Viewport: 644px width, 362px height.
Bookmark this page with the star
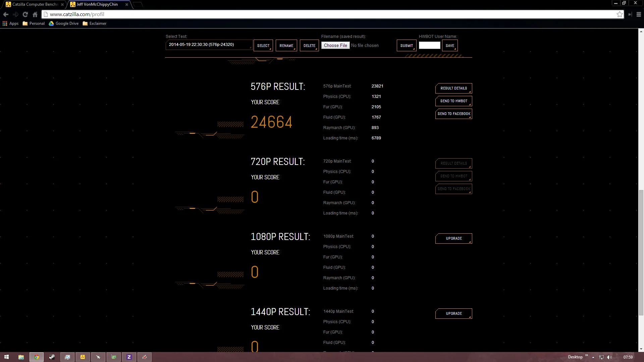(x=620, y=14)
